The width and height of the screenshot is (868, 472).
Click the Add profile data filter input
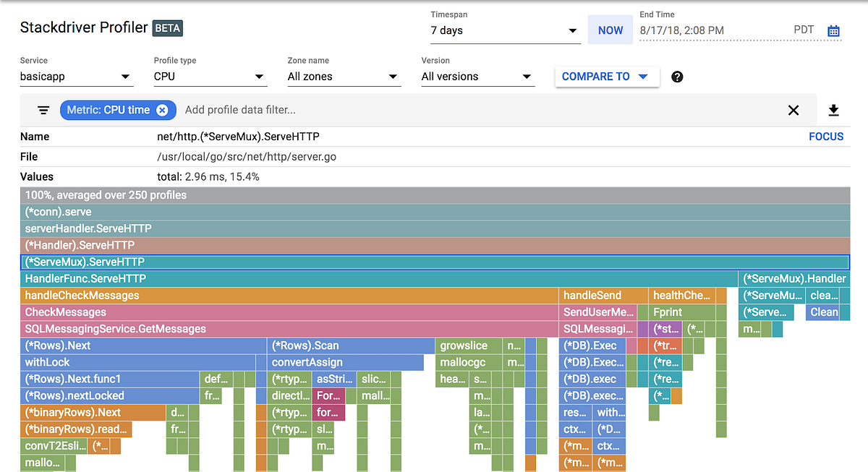point(239,110)
